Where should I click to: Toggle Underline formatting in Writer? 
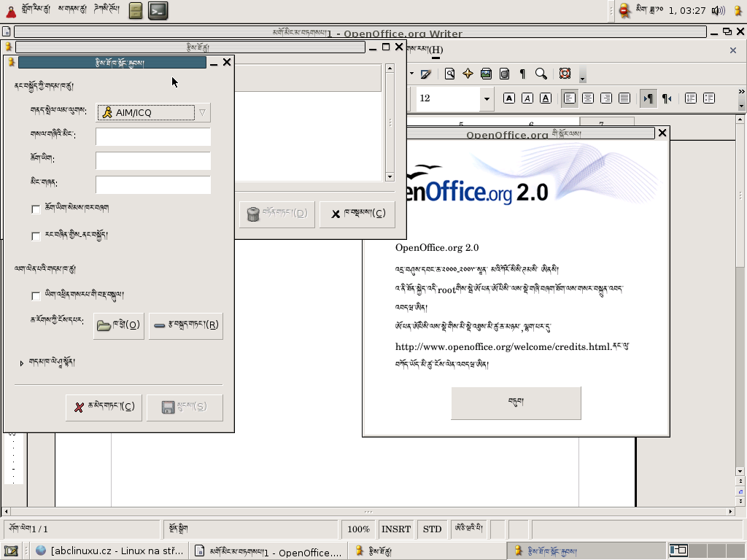pos(546,98)
